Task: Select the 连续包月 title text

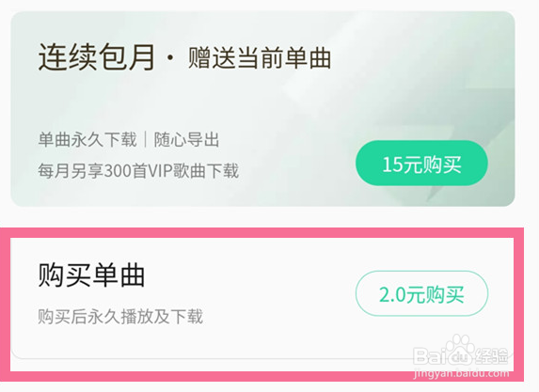Action: tap(96, 57)
